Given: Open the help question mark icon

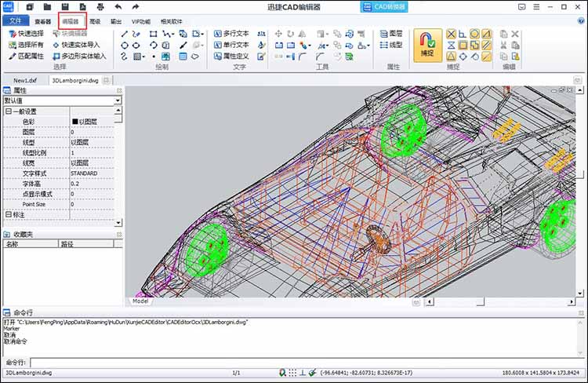Looking at the screenshot, I should click(x=581, y=21).
